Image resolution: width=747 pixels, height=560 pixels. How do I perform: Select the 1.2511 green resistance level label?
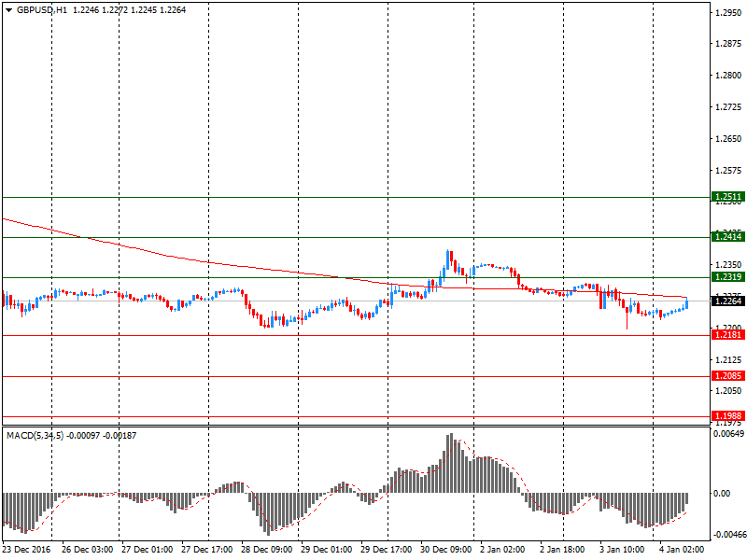[x=728, y=197]
